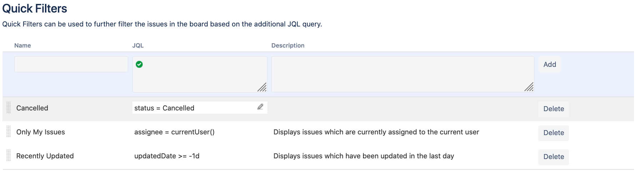
Task: Click the 'Cancelled' filter name
Action: [x=32, y=108]
